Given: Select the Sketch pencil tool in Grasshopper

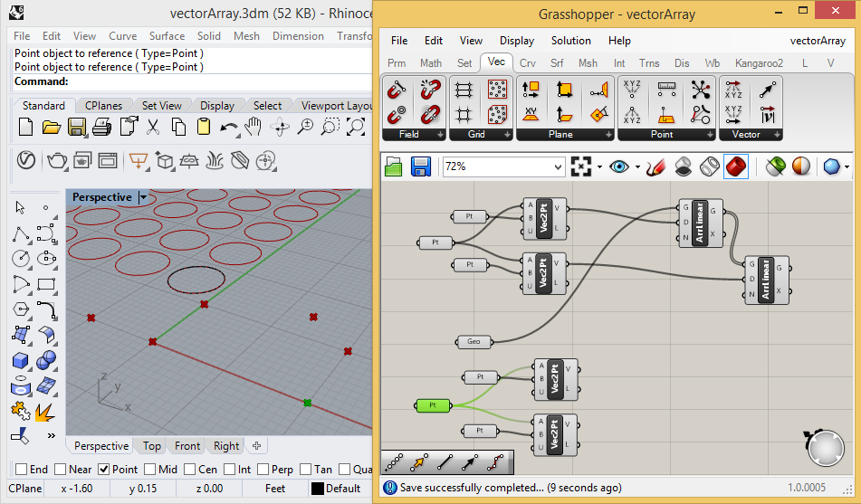Looking at the screenshot, I should tap(656, 166).
